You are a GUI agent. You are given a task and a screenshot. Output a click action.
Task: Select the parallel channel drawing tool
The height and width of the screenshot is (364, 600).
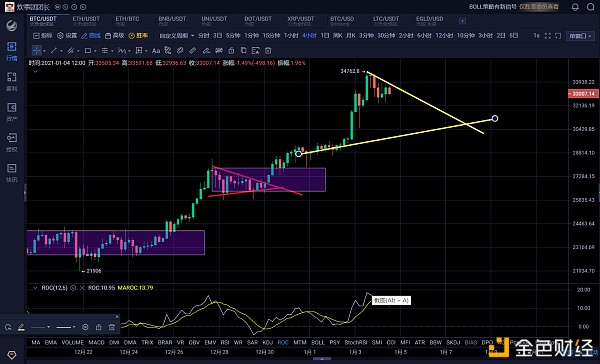click(71, 51)
